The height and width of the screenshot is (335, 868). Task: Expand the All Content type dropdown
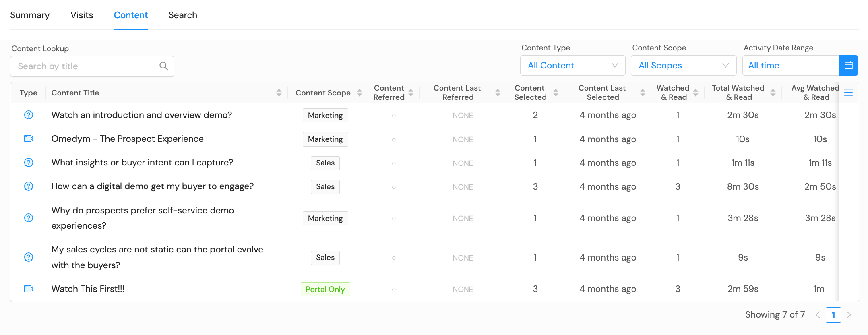pyautogui.click(x=572, y=65)
